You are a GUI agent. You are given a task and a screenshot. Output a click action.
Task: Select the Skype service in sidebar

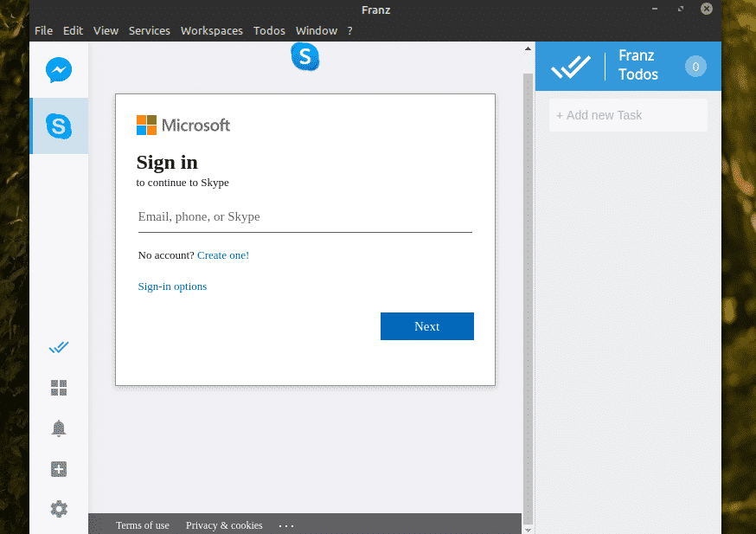(59, 126)
